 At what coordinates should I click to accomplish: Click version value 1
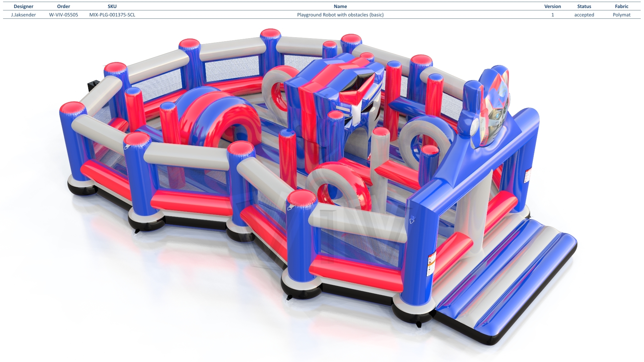[x=552, y=15]
